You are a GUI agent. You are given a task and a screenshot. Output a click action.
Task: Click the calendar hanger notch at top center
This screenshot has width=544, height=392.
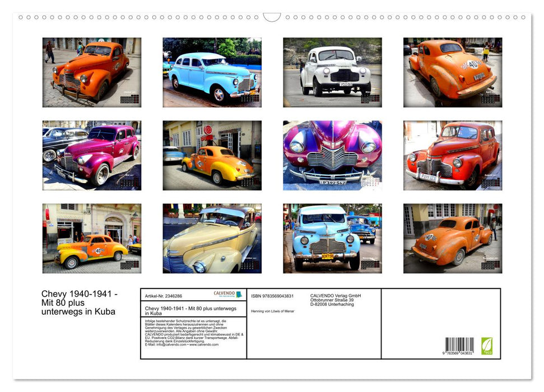[272, 17]
